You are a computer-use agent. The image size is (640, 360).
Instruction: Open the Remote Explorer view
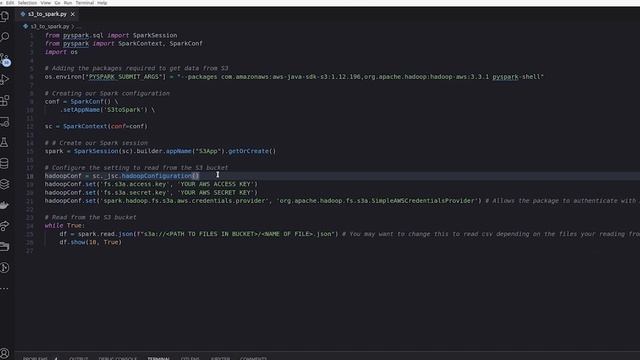pyautogui.click(x=5, y=122)
